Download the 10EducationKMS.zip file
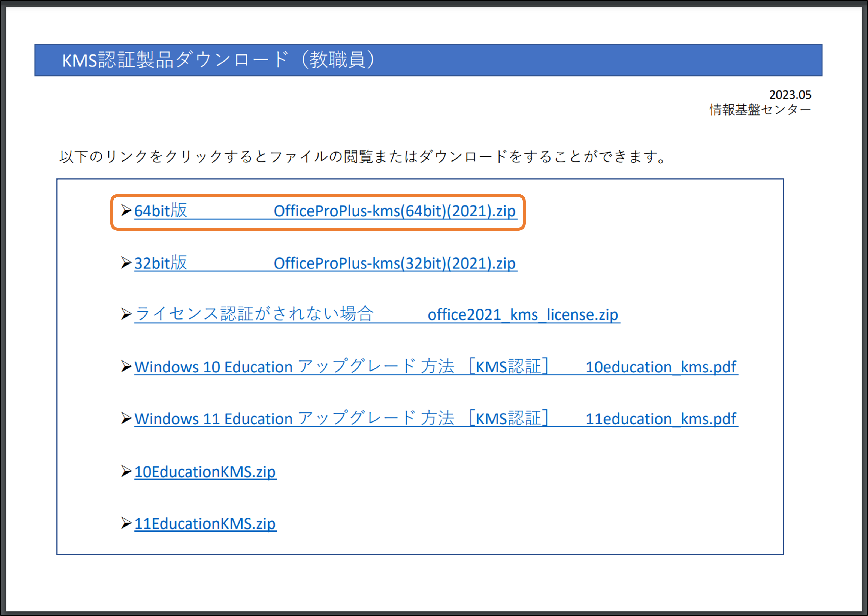Viewport: 868px width, 616px height. tap(205, 472)
